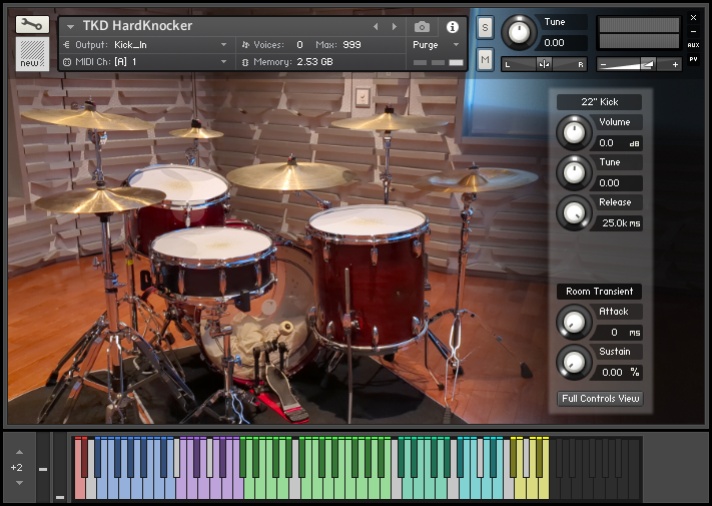The image size is (712, 506).
Task: Click the Release value 25.0k ms
Action: [x=618, y=223]
